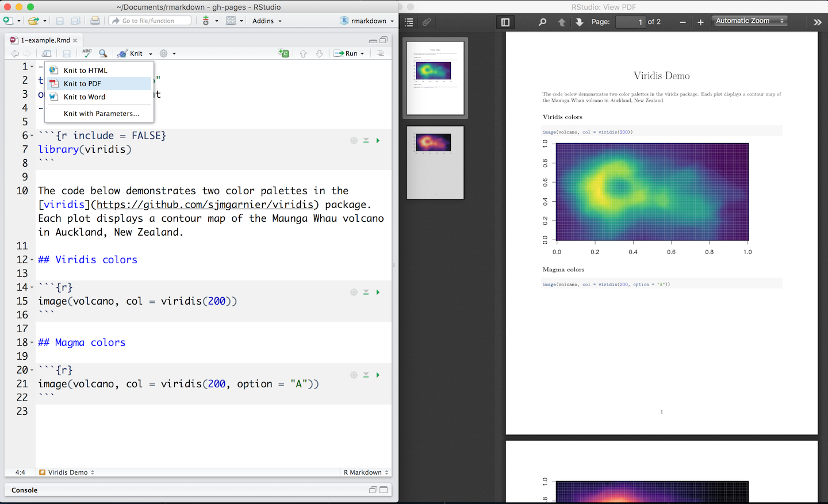
Task: Select Knit to Word from the Knit menu
Action: 85,97
